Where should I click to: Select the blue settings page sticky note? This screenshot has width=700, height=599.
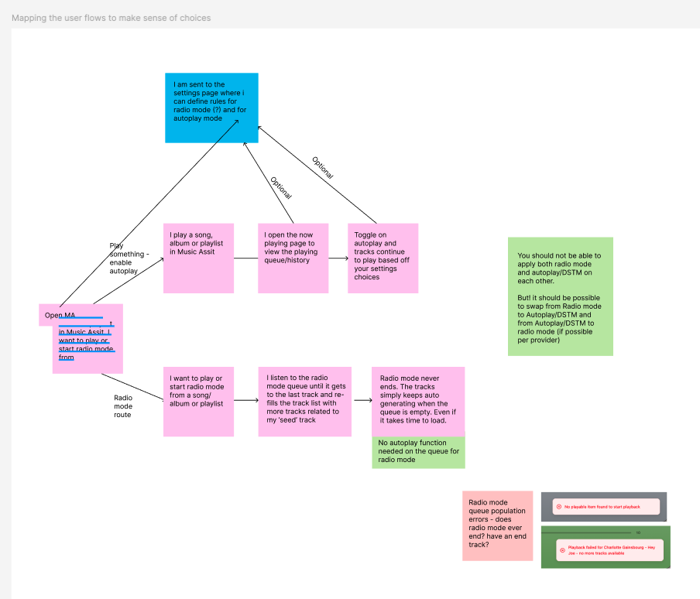pyautogui.click(x=211, y=108)
